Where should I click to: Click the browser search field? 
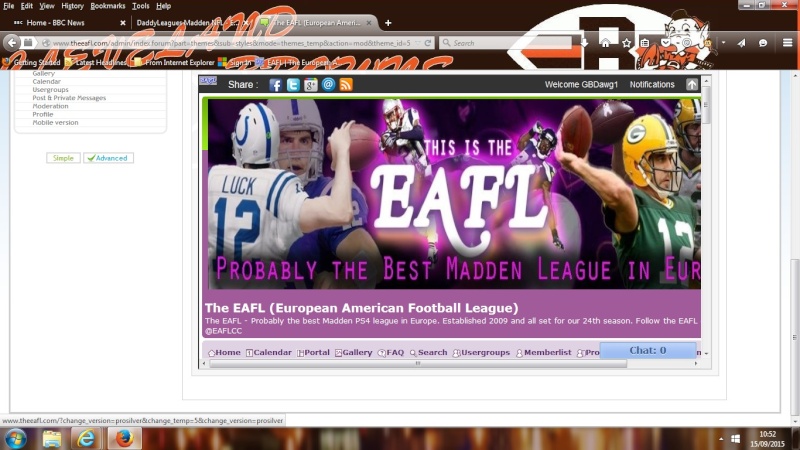coord(505,43)
